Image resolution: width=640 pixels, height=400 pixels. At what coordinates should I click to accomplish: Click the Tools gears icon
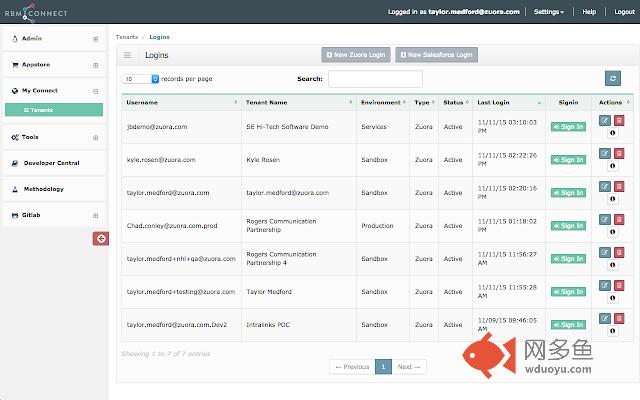[15, 137]
